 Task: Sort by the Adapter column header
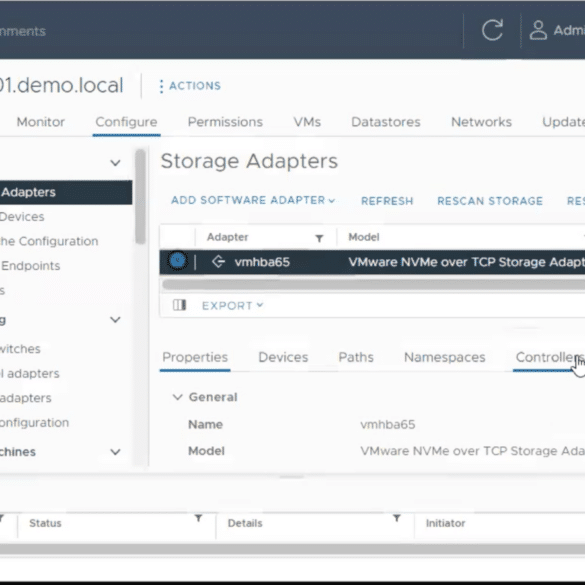(228, 237)
